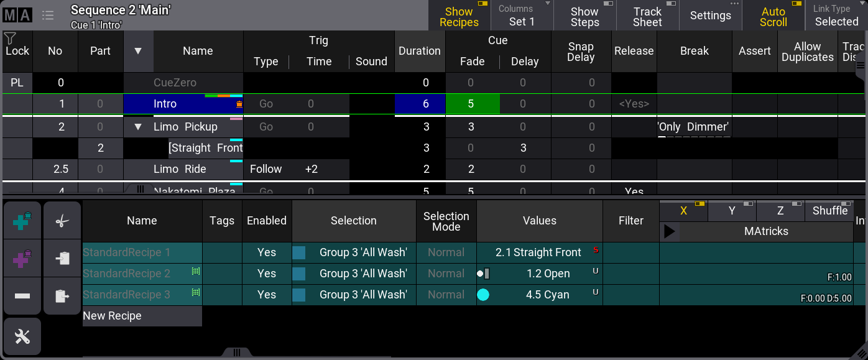
Task: Click the Limo Ride cue row
Action: 433,169
